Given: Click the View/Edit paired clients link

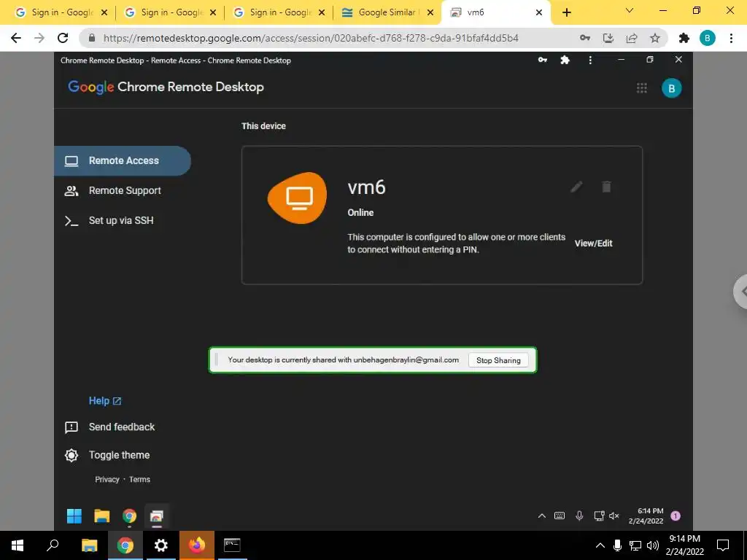Looking at the screenshot, I should (x=593, y=244).
